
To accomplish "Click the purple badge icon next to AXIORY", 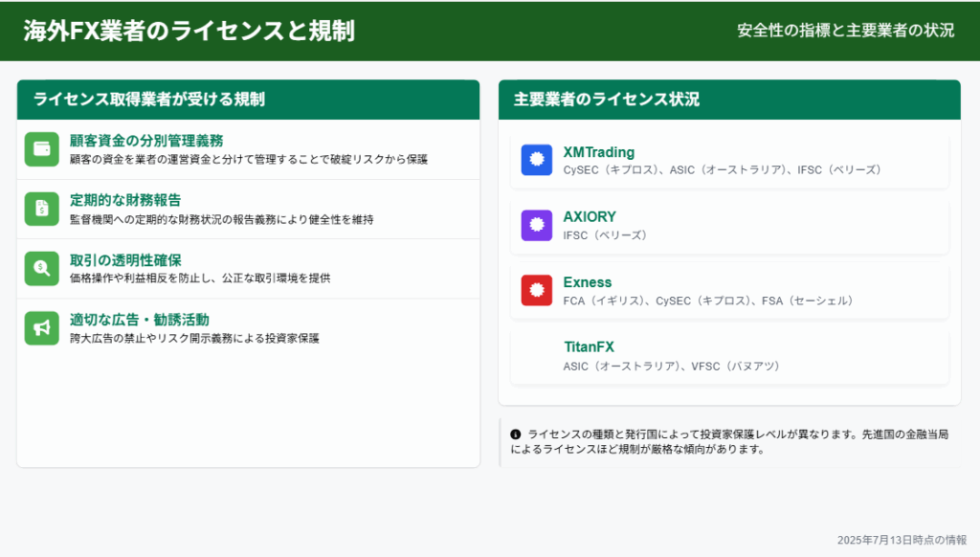I will 537,225.
